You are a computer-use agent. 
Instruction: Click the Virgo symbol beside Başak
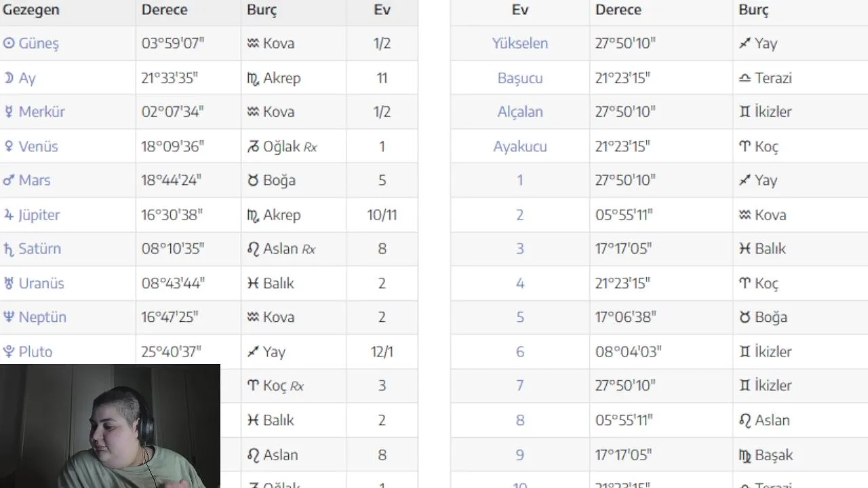pos(745,455)
